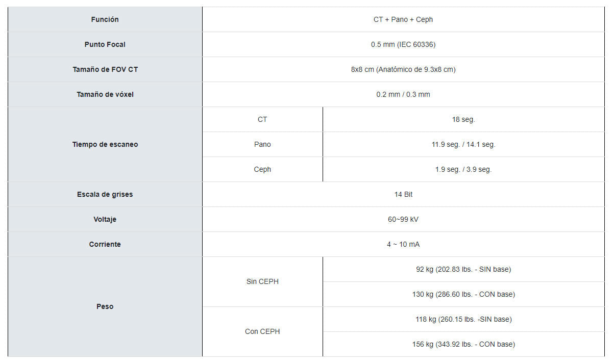
Task: Click the 60~99 kV voltage value
Action: pos(403,219)
